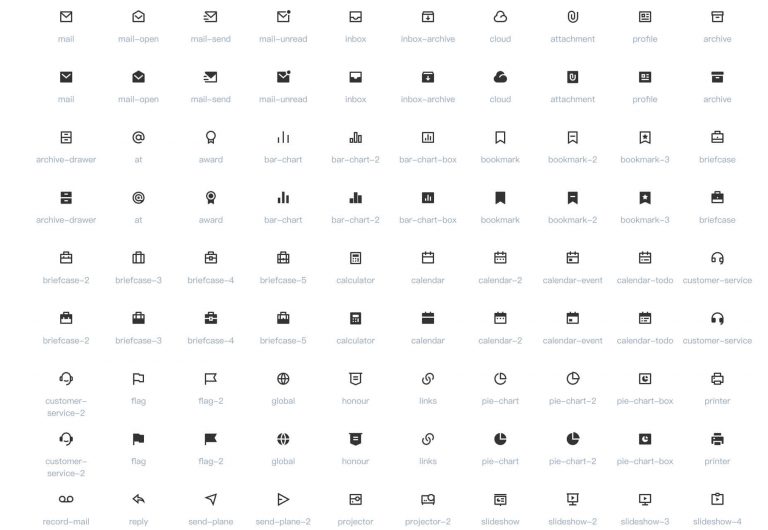The height and width of the screenshot is (530, 768).
Task: Pick the outlined bookmark-3 star icon
Action: pyautogui.click(x=645, y=137)
